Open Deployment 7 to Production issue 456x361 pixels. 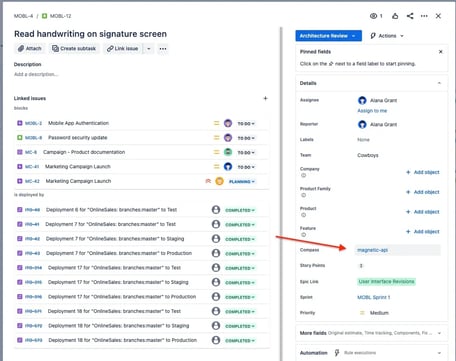pos(119,253)
